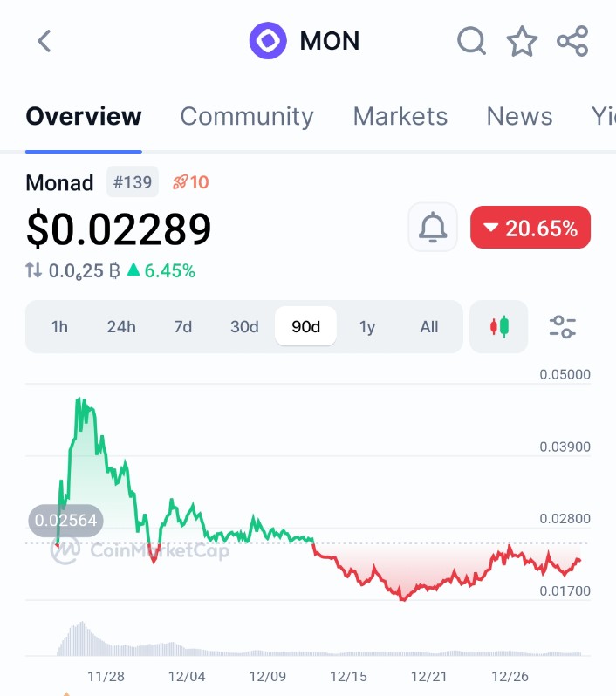Show the All time range
616x696 pixels.
(x=428, y=327)
